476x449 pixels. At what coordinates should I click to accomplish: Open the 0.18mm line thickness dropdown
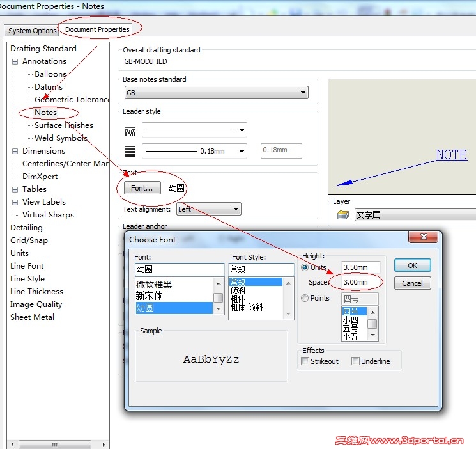(194, 151)
